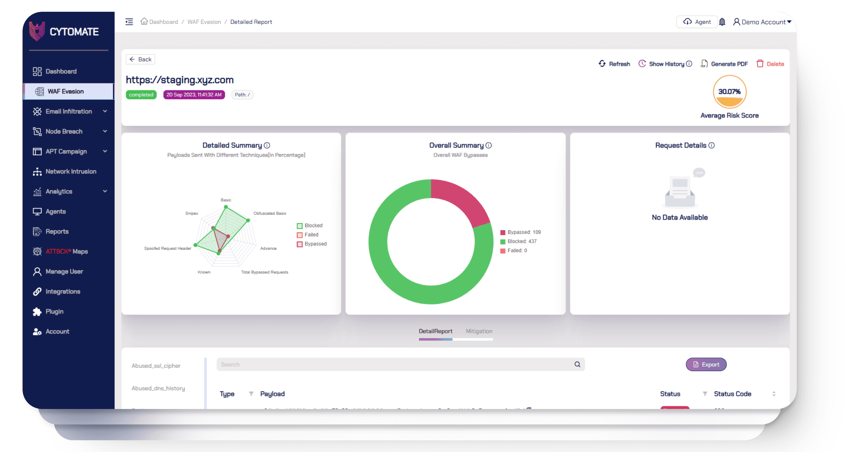
Task: Click the info icon beside Overall Summary
Action: point(489,145)
